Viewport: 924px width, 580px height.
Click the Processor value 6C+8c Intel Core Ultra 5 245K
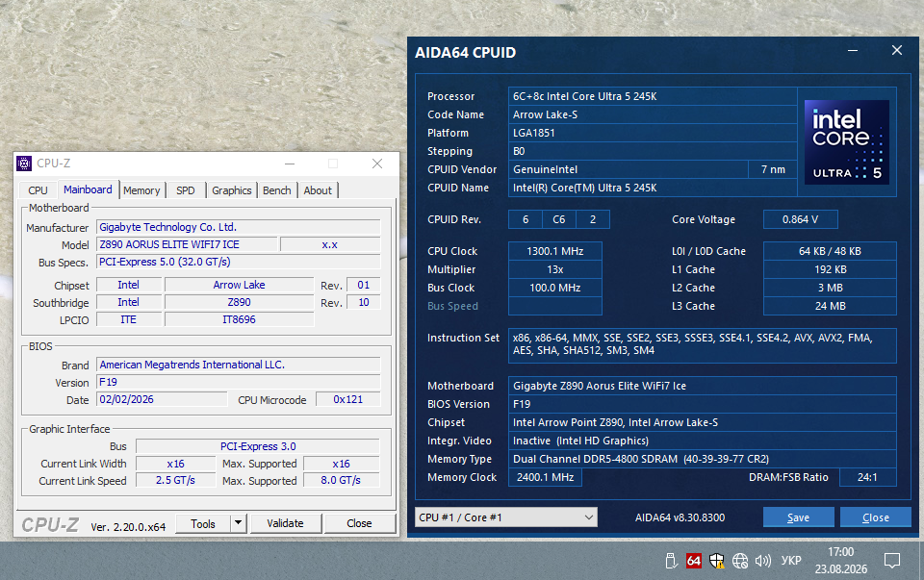tap(653, 96)
